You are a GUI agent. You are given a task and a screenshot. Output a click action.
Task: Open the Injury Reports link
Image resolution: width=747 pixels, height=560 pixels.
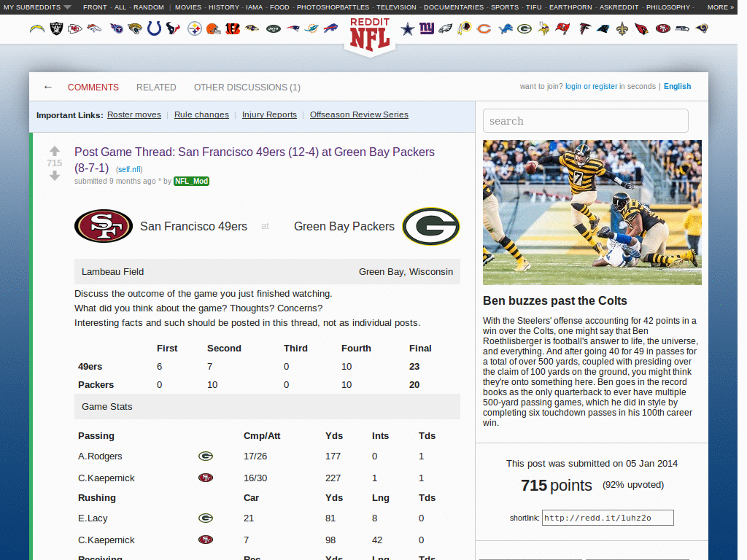click(x=269, y=114)
